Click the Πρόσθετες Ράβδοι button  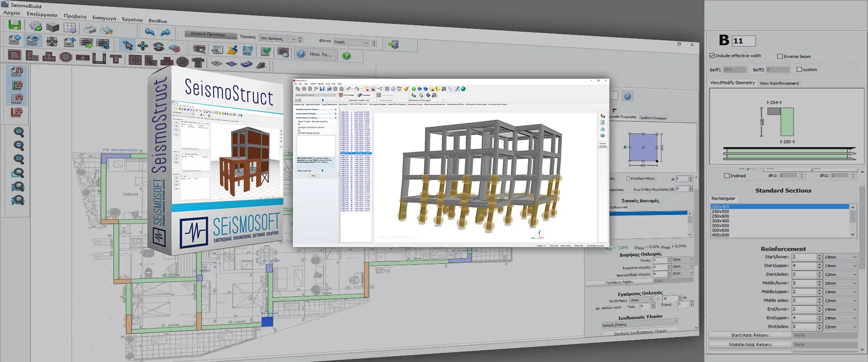(619, 283)
